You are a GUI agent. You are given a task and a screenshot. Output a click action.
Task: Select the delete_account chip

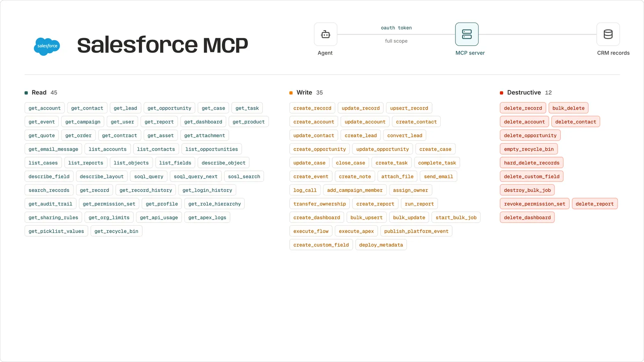tap(524, 122)
